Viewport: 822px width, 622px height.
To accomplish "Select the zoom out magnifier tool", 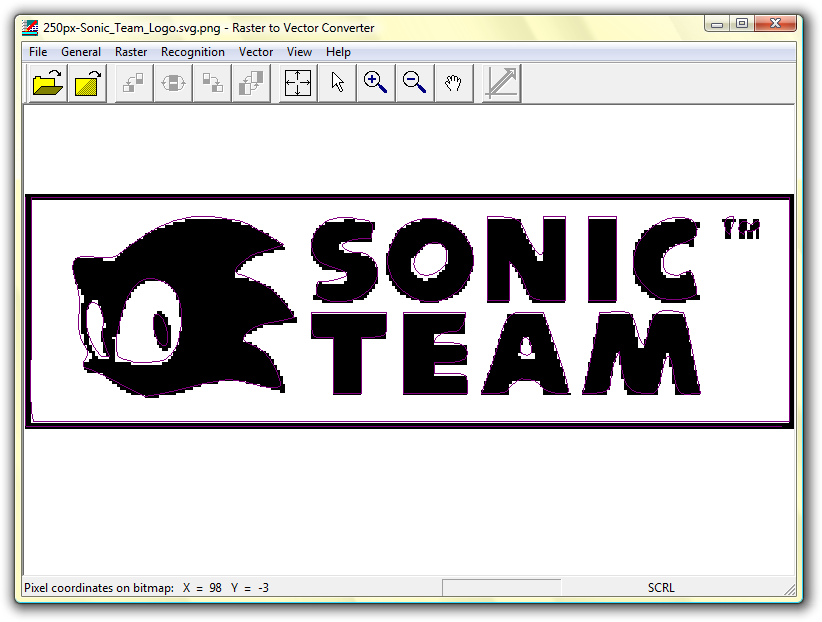I will tap(415, 83).
